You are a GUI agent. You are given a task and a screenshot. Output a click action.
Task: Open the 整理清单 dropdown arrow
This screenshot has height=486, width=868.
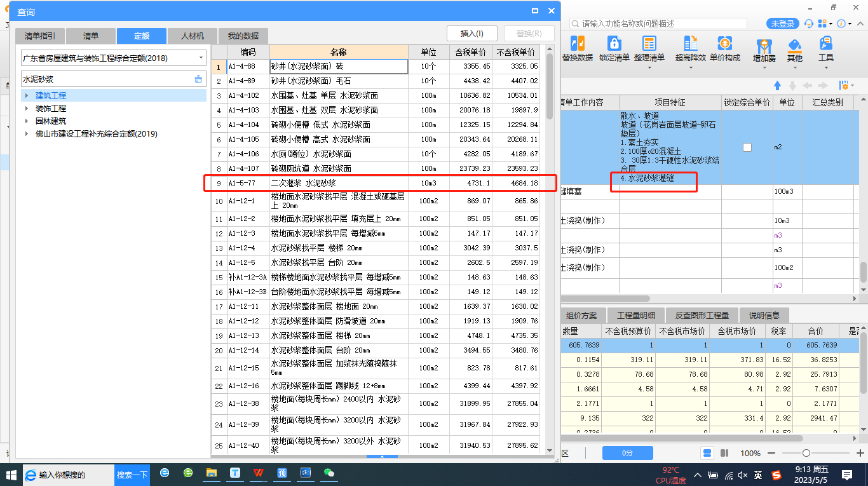649,67
